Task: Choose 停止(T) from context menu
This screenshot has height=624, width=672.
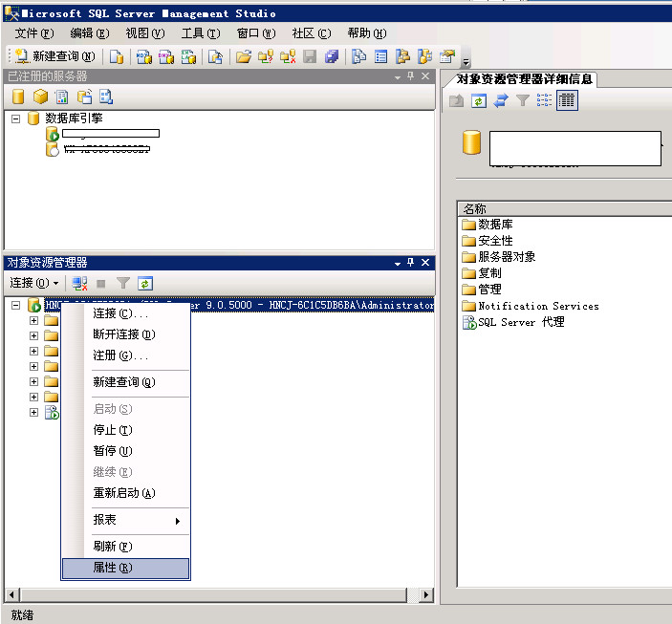Action: (x=125, y=430)
